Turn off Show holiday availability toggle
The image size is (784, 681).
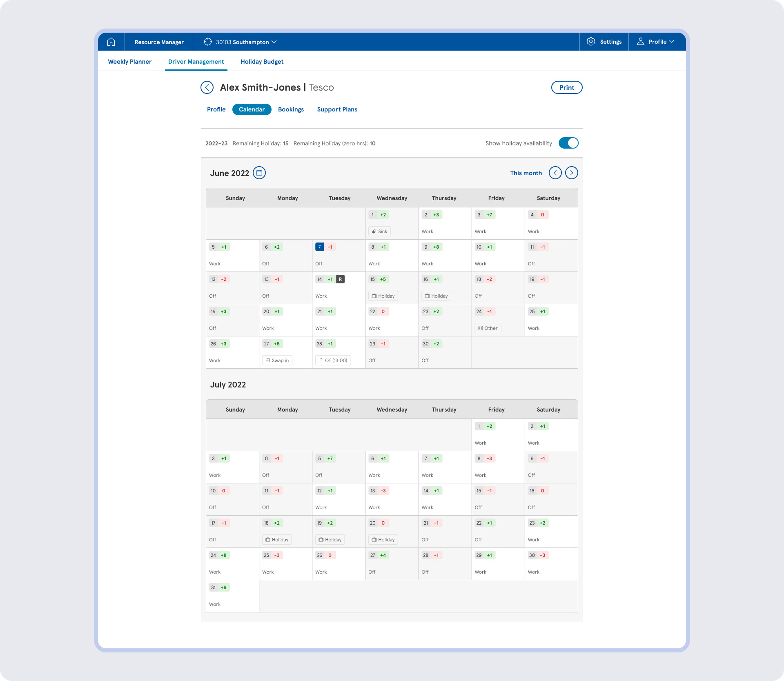(x=568, y=143)
